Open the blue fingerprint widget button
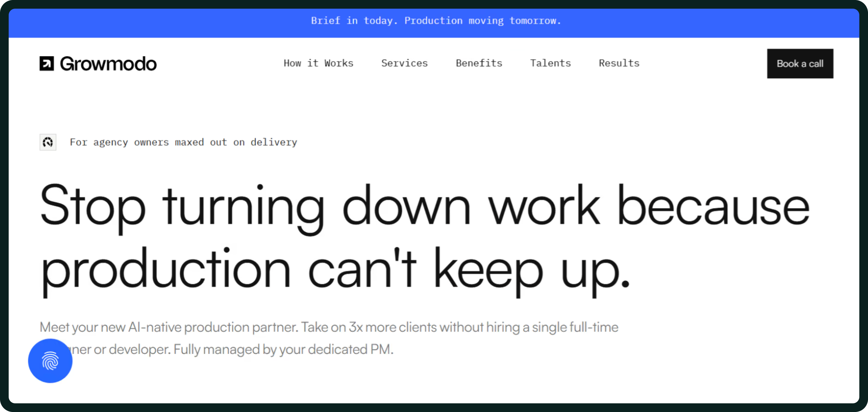 [50, 360]
